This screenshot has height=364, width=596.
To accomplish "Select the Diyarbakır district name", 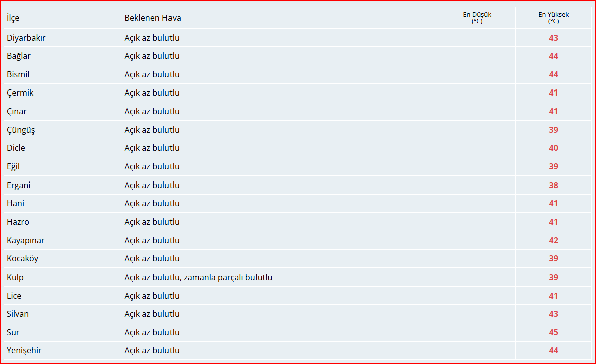I will 26,38.
